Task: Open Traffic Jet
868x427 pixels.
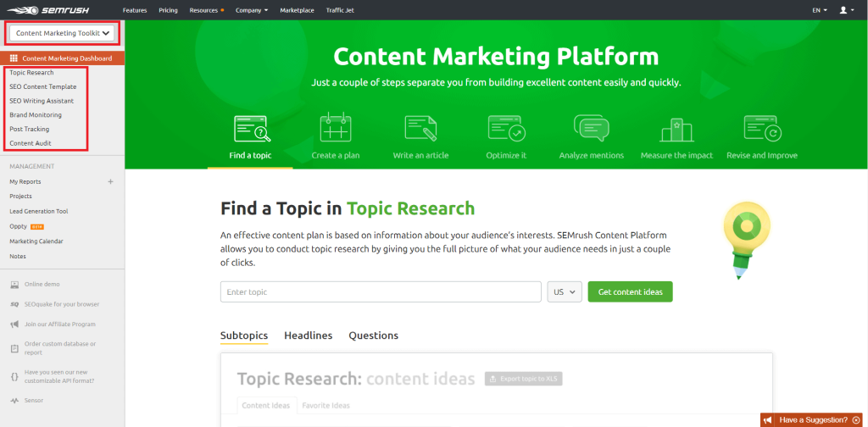Action: [x=340, y=10]
